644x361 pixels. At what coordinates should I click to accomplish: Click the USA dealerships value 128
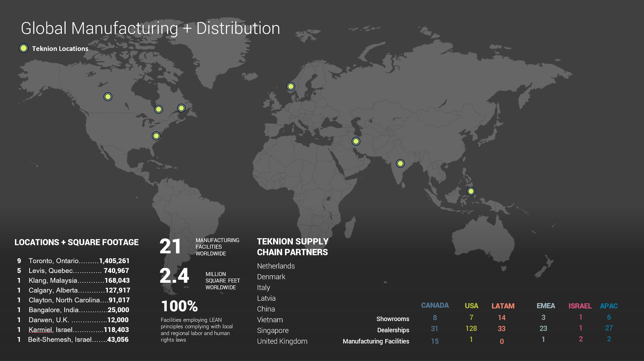471,328
